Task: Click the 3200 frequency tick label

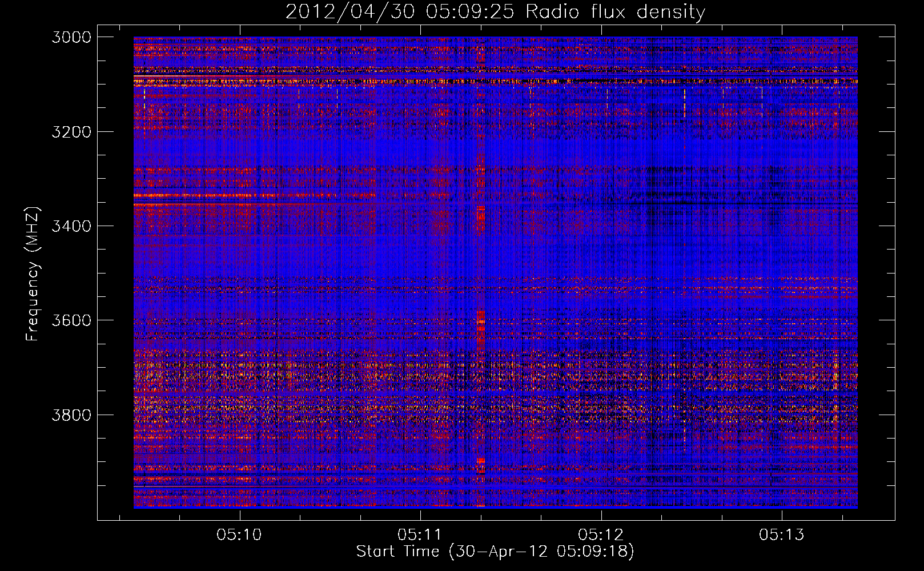Action: (71, 132)
